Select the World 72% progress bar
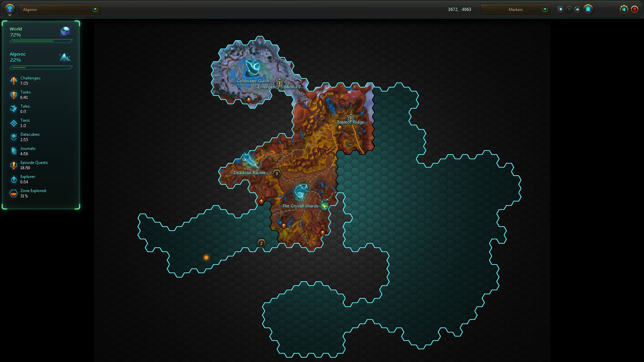The height and width of the screenshot is (362, 644). click(41, 41)
